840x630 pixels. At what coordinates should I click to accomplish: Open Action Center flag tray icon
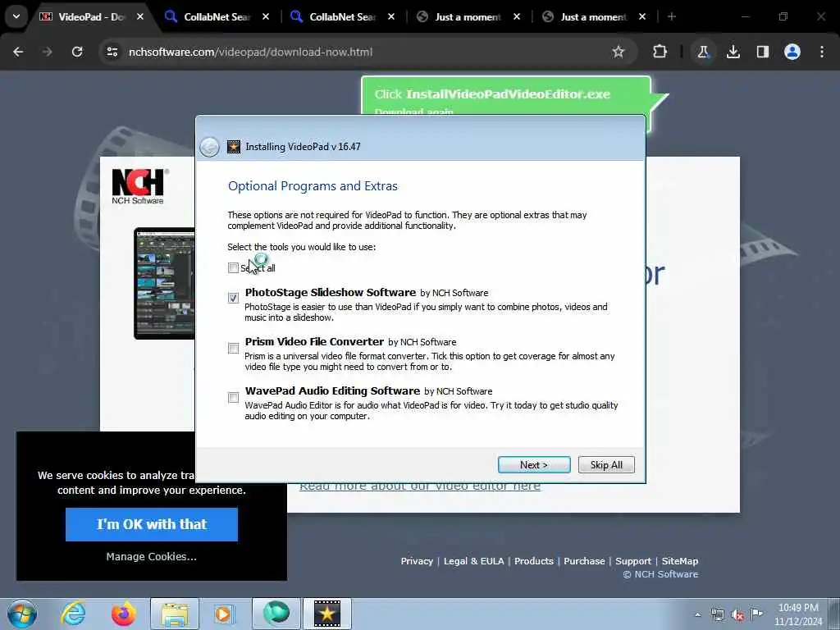pos(756,614)
